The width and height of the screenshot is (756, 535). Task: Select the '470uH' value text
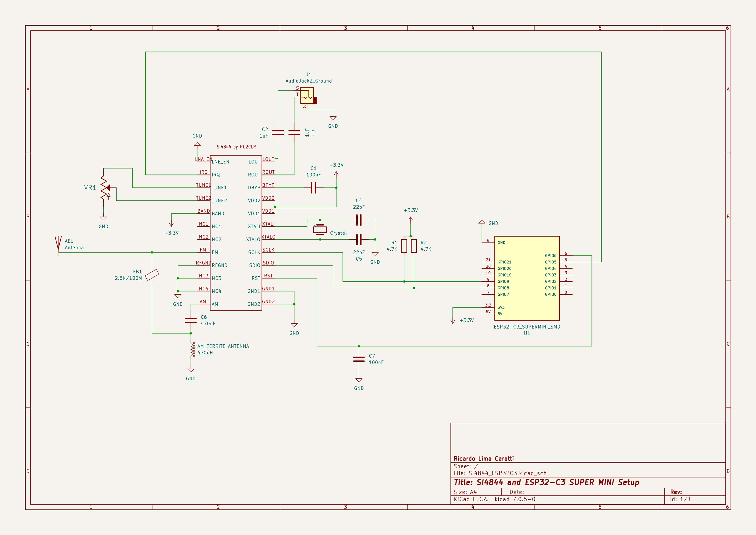[x=205, y=353]
